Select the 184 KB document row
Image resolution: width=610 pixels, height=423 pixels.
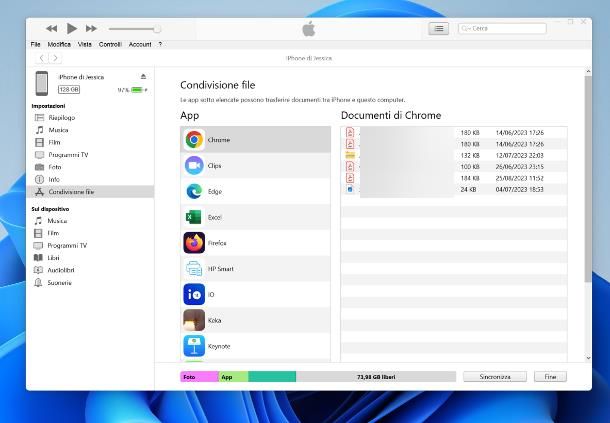454,178
